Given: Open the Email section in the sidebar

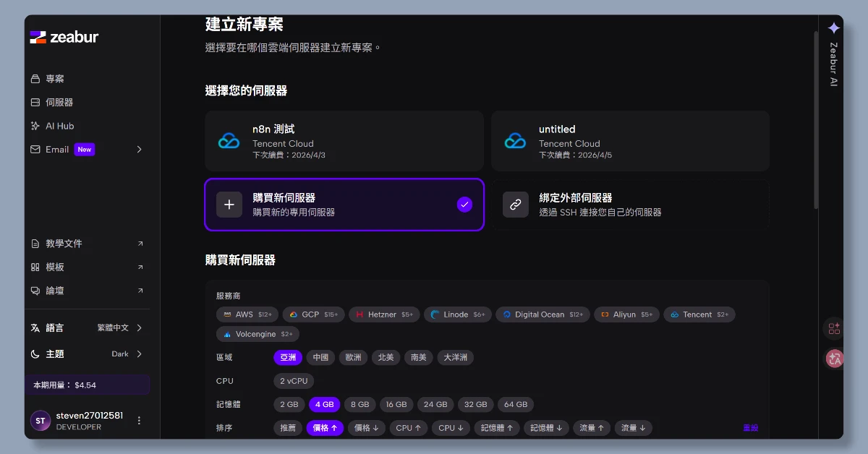Looking at the screenshot, I should (x=57, y=150).
